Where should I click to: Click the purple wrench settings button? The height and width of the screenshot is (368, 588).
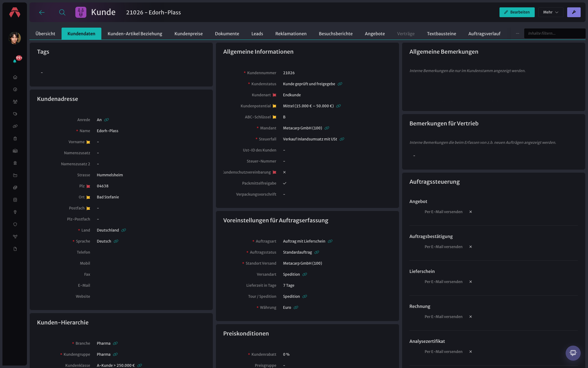pos(574,12)
